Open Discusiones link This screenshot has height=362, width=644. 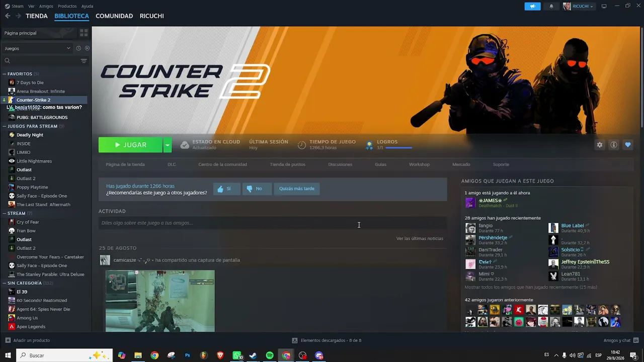click(341, 164)
